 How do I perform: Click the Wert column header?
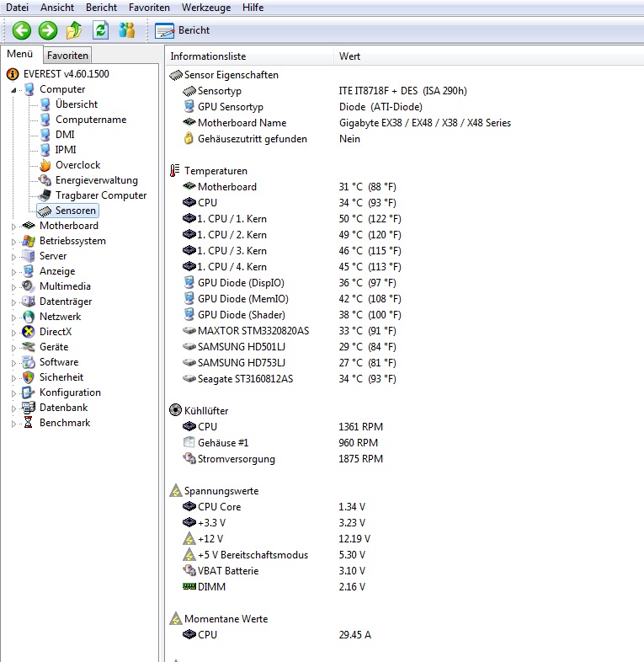(x=489, y=56)
